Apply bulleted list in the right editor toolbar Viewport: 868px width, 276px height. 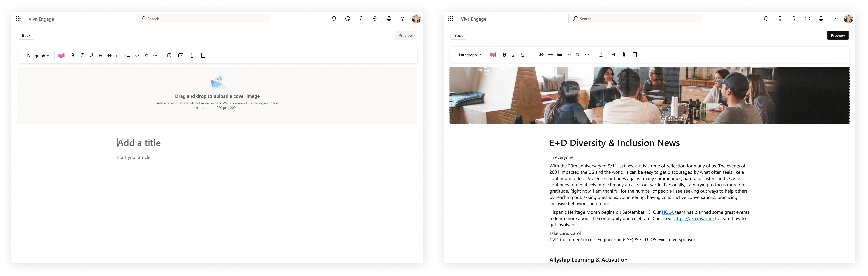tap(550, 55)
